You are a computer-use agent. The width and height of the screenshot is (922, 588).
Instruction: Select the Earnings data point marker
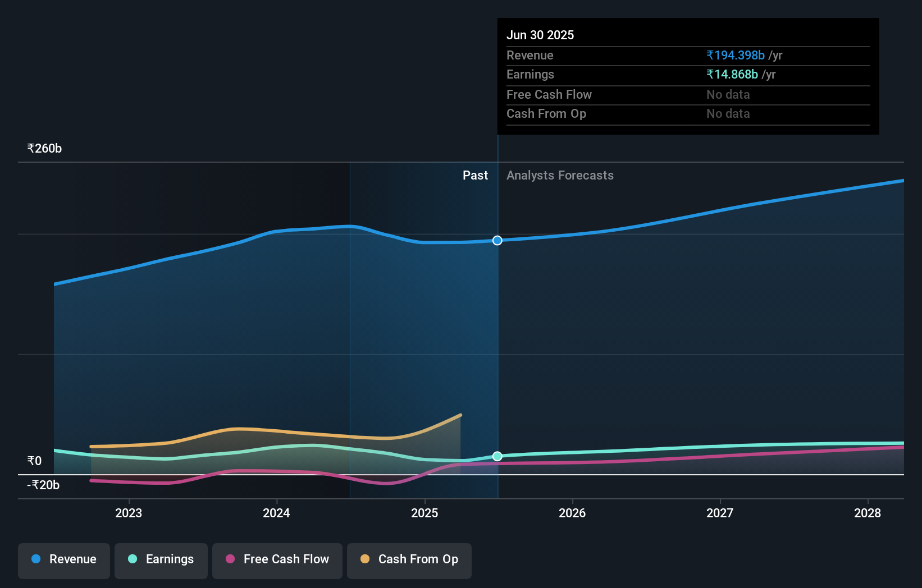coord(497,456)
